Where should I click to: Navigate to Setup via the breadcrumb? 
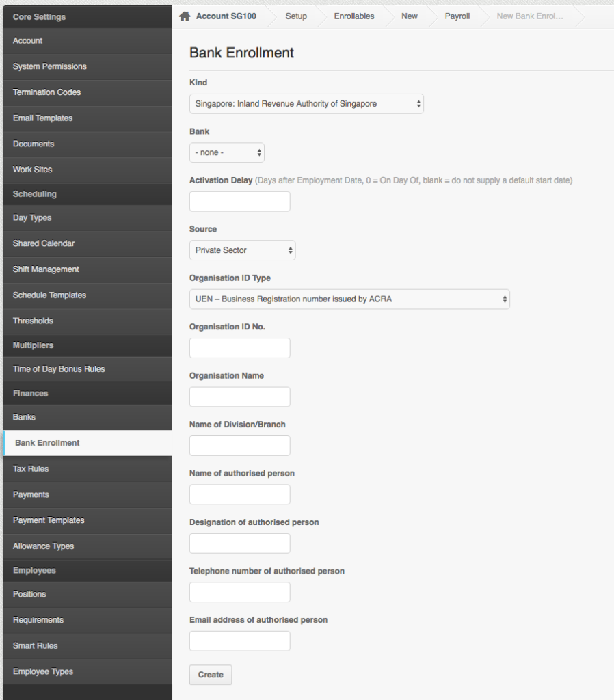pyautogui.click(x=296, y=16)
